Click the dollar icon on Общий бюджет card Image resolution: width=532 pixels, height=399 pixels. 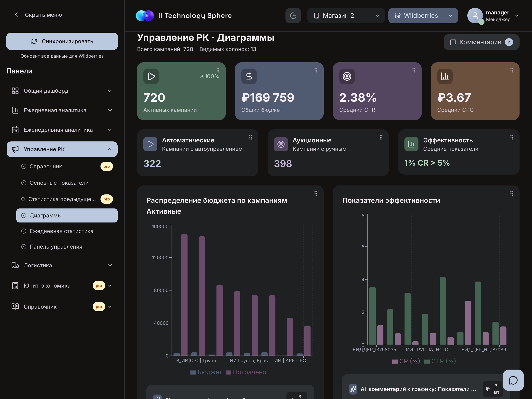249,76
